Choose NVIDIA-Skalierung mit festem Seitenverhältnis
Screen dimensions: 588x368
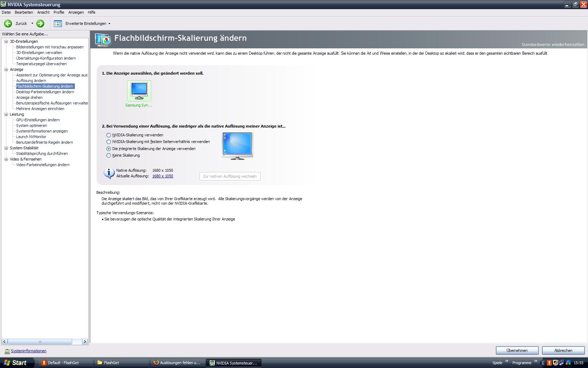pyautogui.click(x=108, y=142)
